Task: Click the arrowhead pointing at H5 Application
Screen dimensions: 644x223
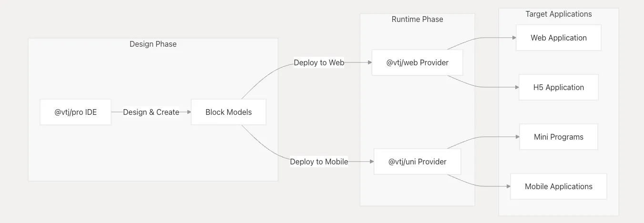Action: pyautogui.click(x=516, y=87)
